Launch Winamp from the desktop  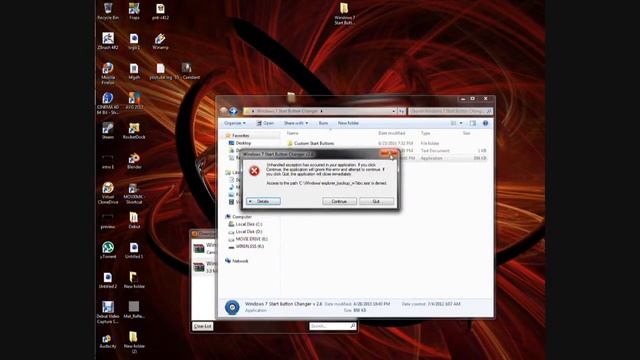click(160, 41)
